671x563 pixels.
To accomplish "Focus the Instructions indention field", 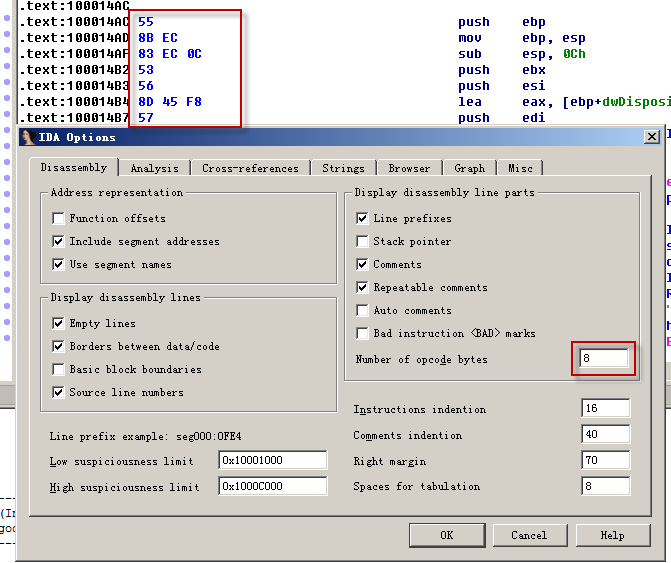I will click(606, 408).
